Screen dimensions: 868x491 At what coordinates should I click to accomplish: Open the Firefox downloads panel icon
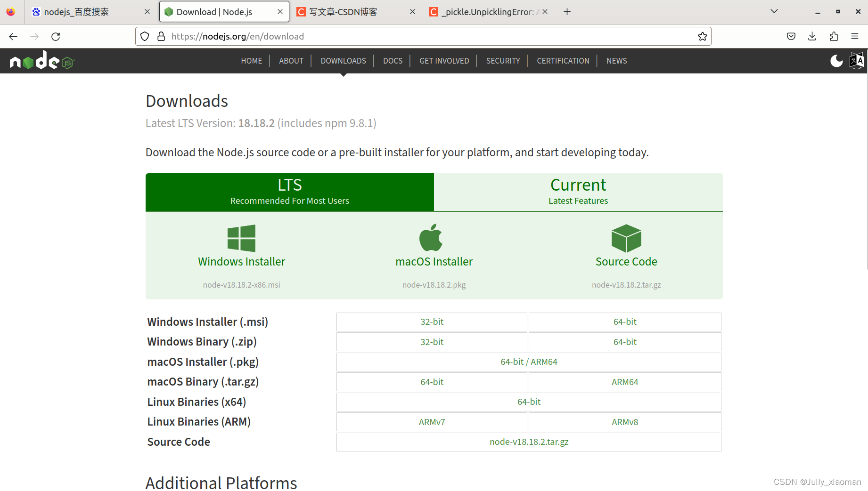tap(812, 36)
